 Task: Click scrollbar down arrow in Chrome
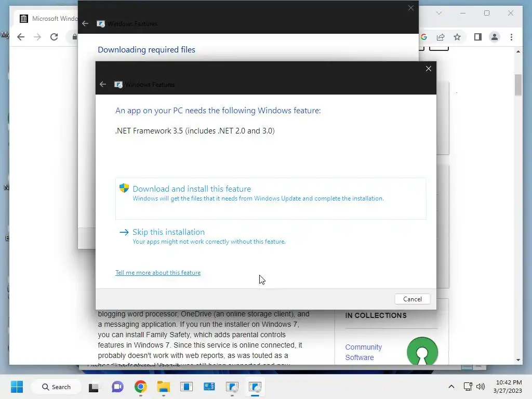click(x=518, y=360)
